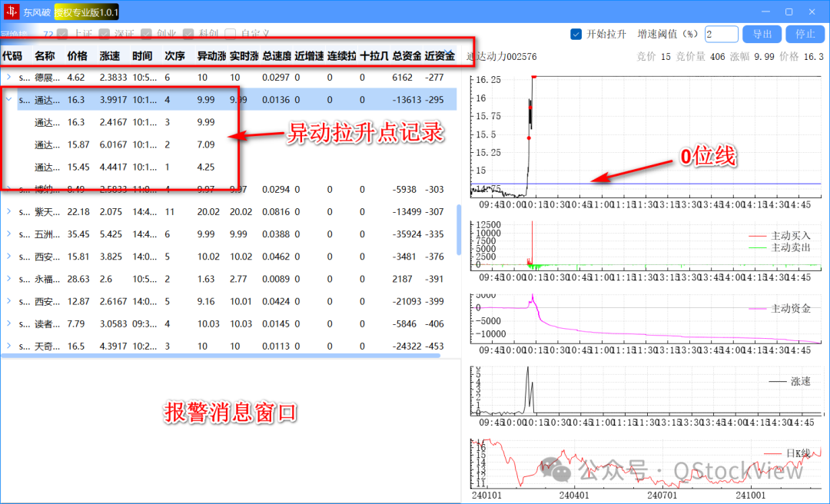This screenshot has height=504, width=830.
Task: Select the 异动涨 value 4.25
Action: click(x=206, y=167)
